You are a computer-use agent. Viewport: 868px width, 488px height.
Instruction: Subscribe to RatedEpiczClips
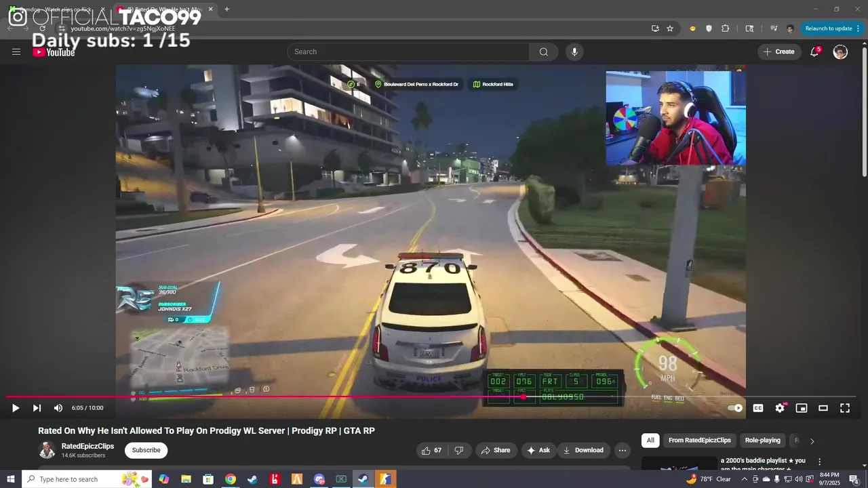[x=146, y=450]
